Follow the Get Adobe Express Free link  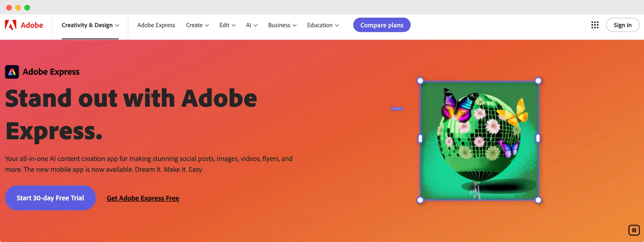click(x=143, y=198)
